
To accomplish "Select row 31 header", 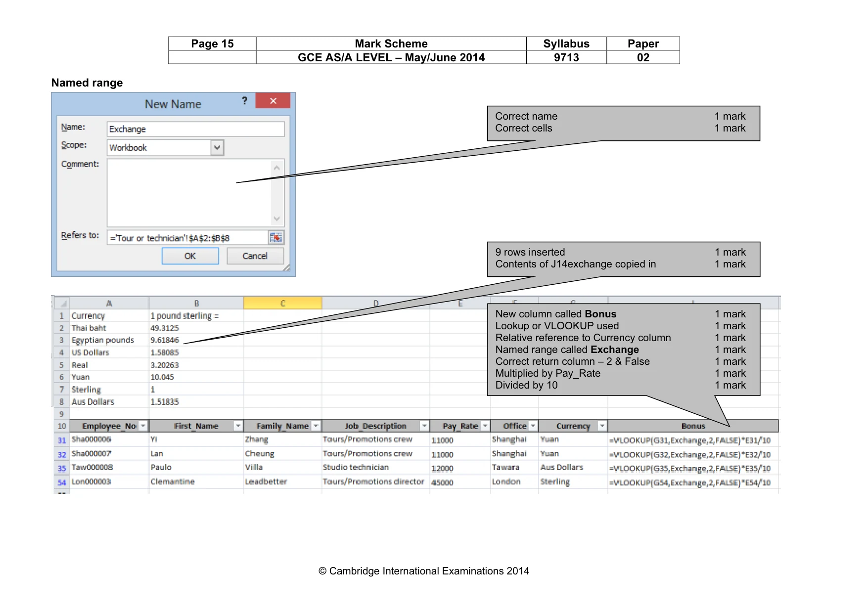I will tap(62, 440).
